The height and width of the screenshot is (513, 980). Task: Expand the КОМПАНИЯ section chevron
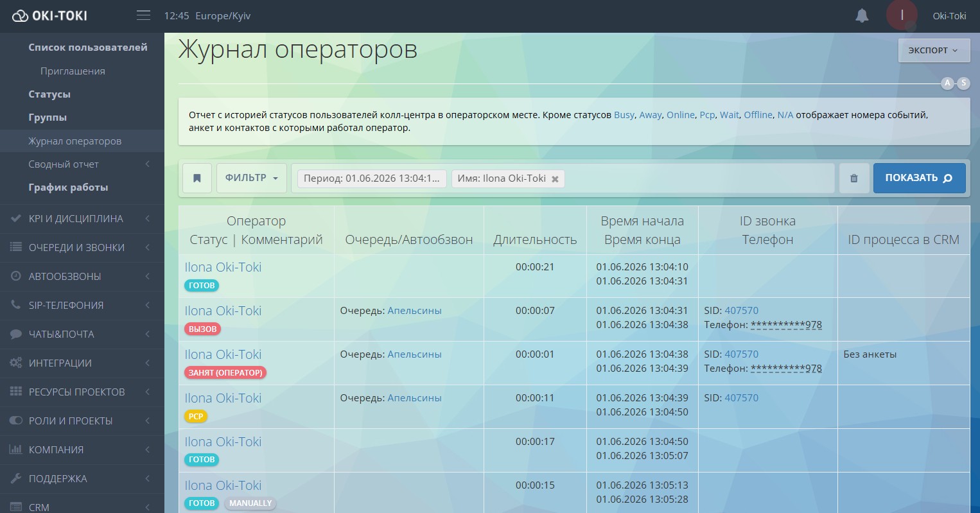pos(147,449)
